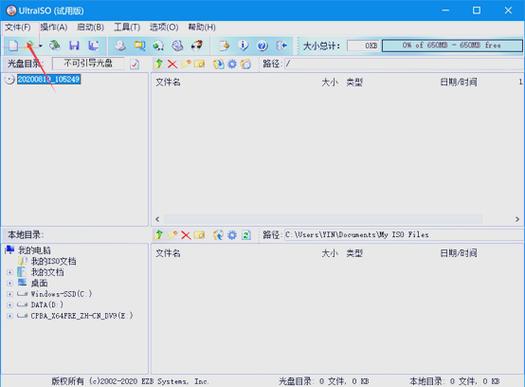This screenshot has height=387, width=525.
Task: Select the 20200810_105249 disc root node
Action: tap(49, 79)
